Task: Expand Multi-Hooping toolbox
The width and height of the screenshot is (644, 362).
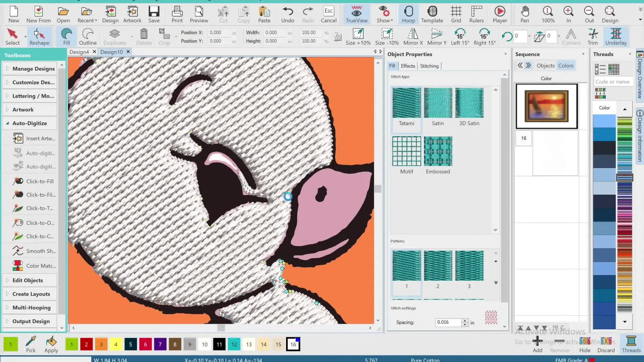Action: [30, 308]
